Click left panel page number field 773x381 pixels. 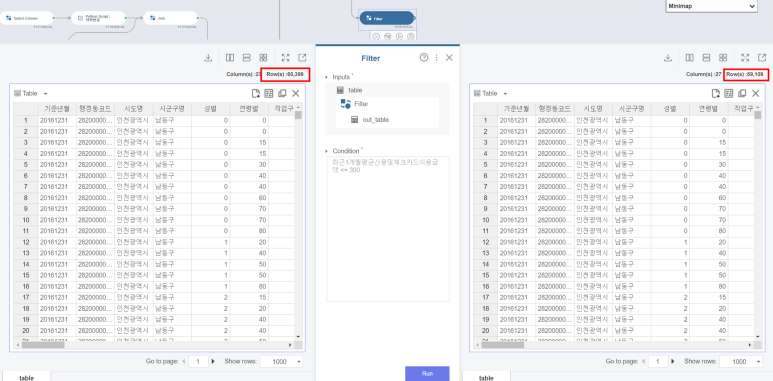pyautogui.click(x=199, y=361)
